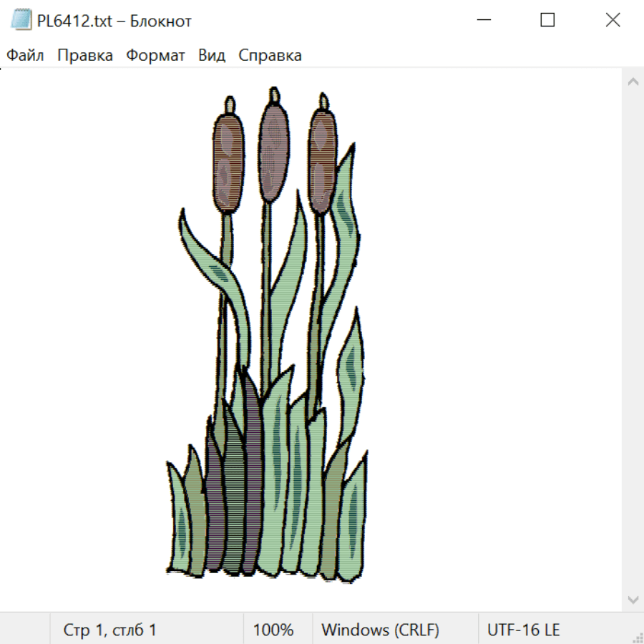Click the UTF-16 LE encoding label
The width and height of the screenshot is (644, 644).
(523, 630)
